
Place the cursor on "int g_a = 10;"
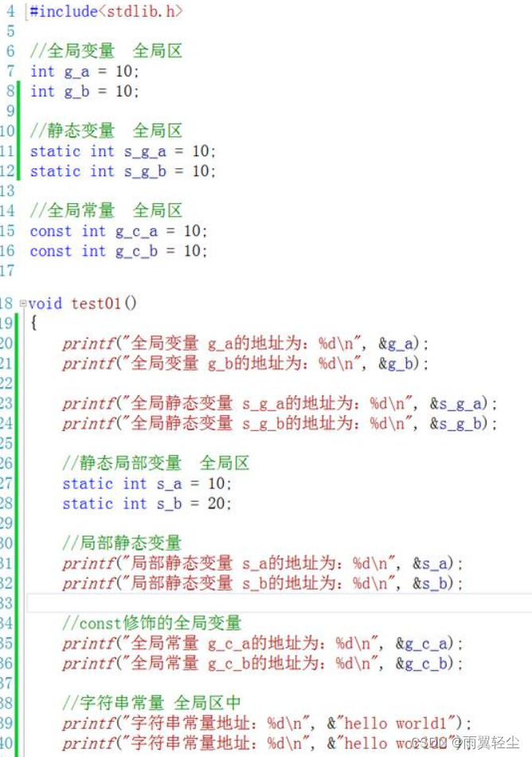[x=84, y=72]
